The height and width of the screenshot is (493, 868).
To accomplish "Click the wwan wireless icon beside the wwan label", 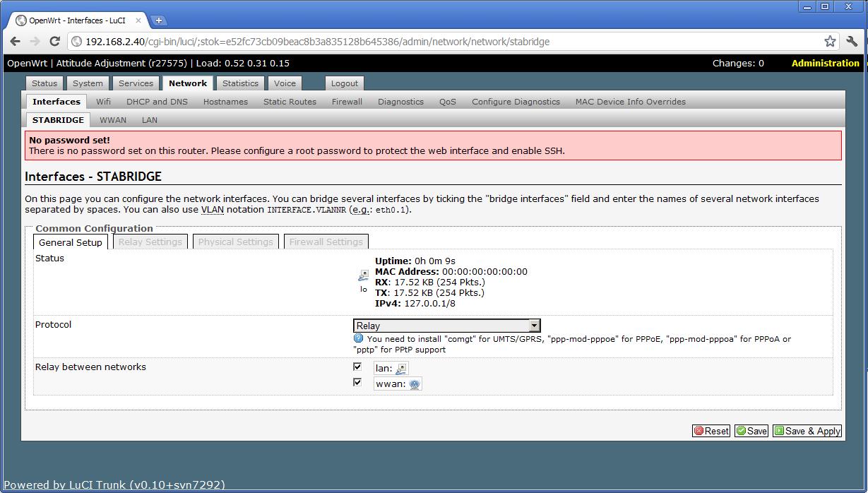I will click(x=415, y=384).
